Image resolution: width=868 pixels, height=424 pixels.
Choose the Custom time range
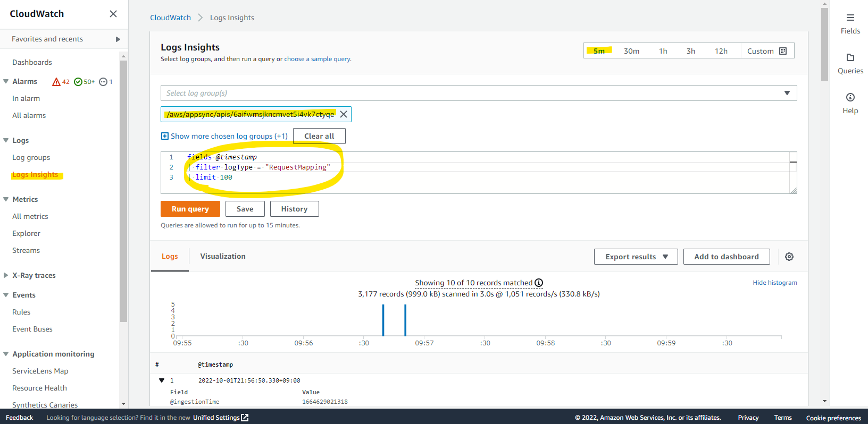pos(767,51)
